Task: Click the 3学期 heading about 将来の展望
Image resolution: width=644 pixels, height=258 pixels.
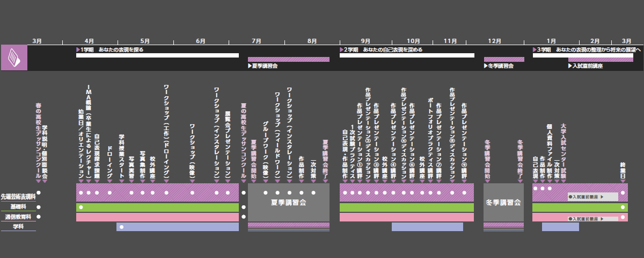Action: pos(587,49)
